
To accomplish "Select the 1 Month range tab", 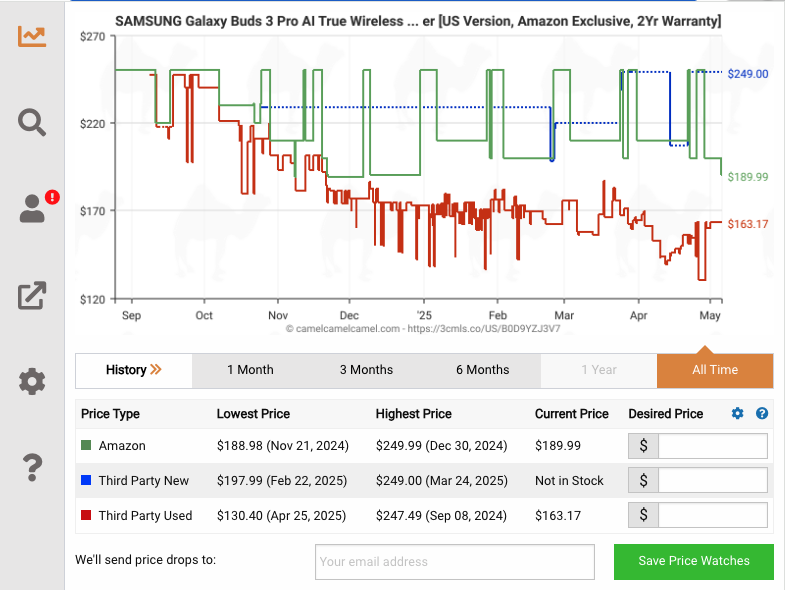I will 250,370.
